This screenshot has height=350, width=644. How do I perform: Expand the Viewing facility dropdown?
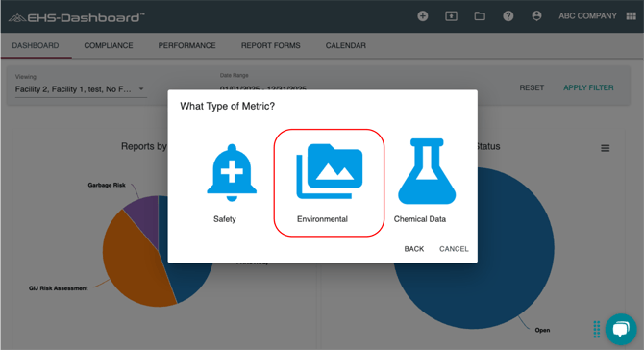pyautogui.click(x=81, y=89)
